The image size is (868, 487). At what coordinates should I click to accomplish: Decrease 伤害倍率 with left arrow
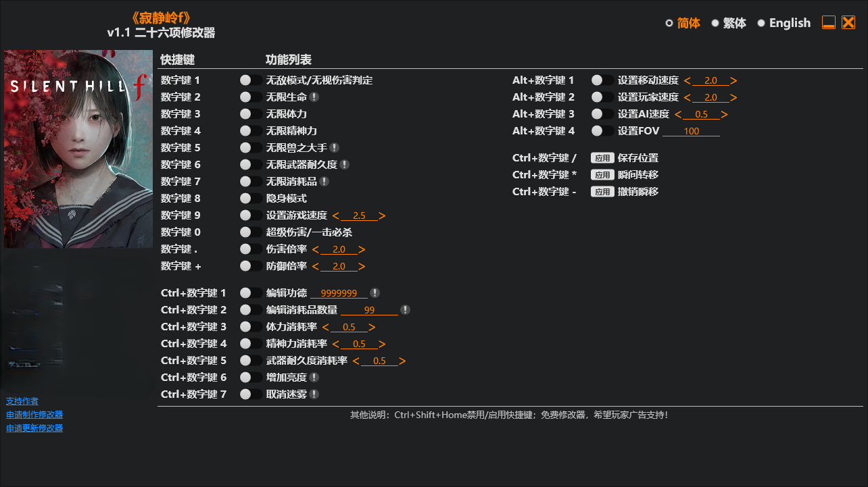316,250
